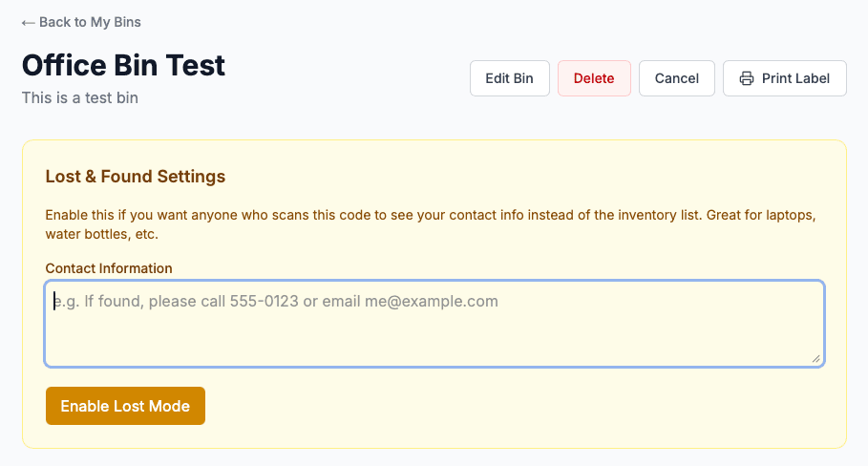Click the Lost & Found Settings heading
The width and height of the screenshot is (868, 466).
136,177
